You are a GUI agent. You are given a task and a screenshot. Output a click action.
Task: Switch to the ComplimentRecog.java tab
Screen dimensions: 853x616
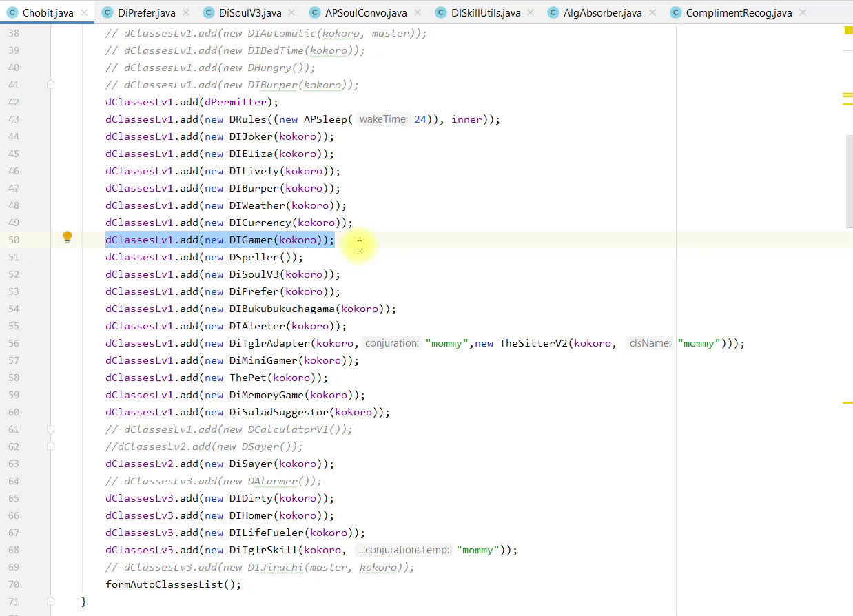[739, 13]
